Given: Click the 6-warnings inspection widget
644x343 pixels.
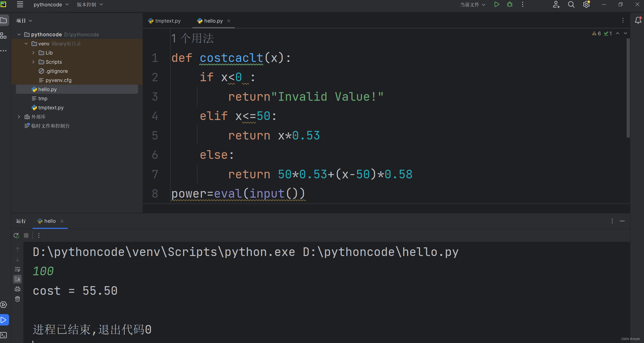Looking at the screenshot, I should 597,33.
